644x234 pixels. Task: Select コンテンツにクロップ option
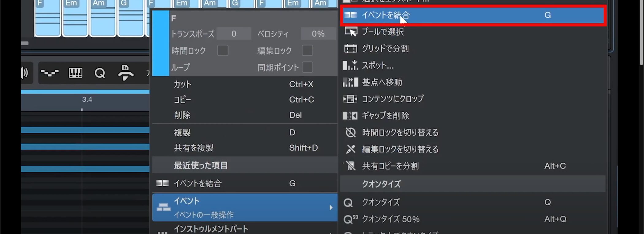pos(393,99)
